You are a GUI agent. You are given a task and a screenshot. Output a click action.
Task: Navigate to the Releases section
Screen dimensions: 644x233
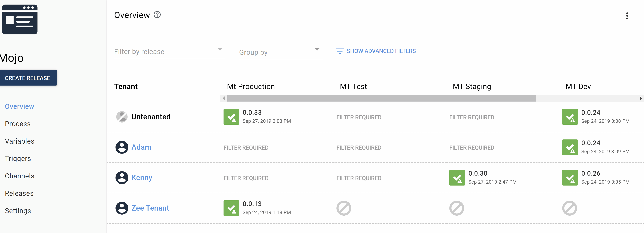coord(19,193)
